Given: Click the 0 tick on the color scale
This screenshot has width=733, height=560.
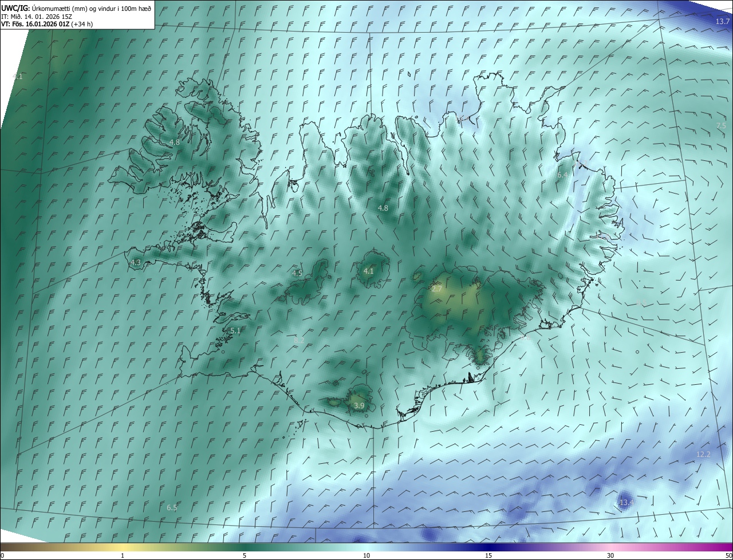Looking at the screenshot, I should pyautogui.click(x=2, y=555).
